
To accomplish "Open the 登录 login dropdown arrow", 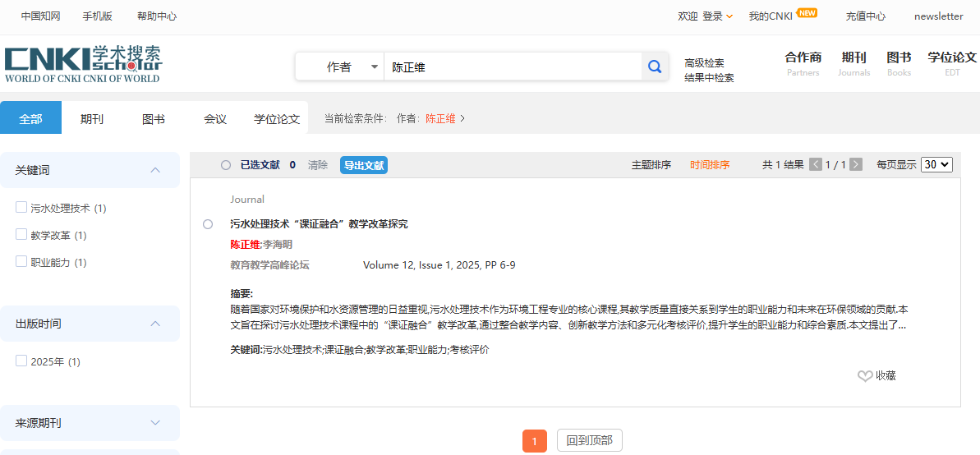I will 729,17.
